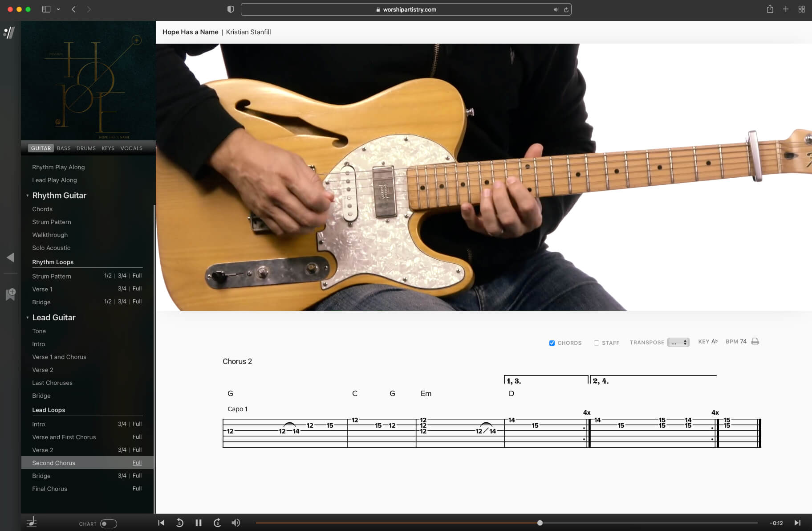Rewind five seconds
Image resolution: width=812 pixels, height=531 pixels.
tap(180, 523)
